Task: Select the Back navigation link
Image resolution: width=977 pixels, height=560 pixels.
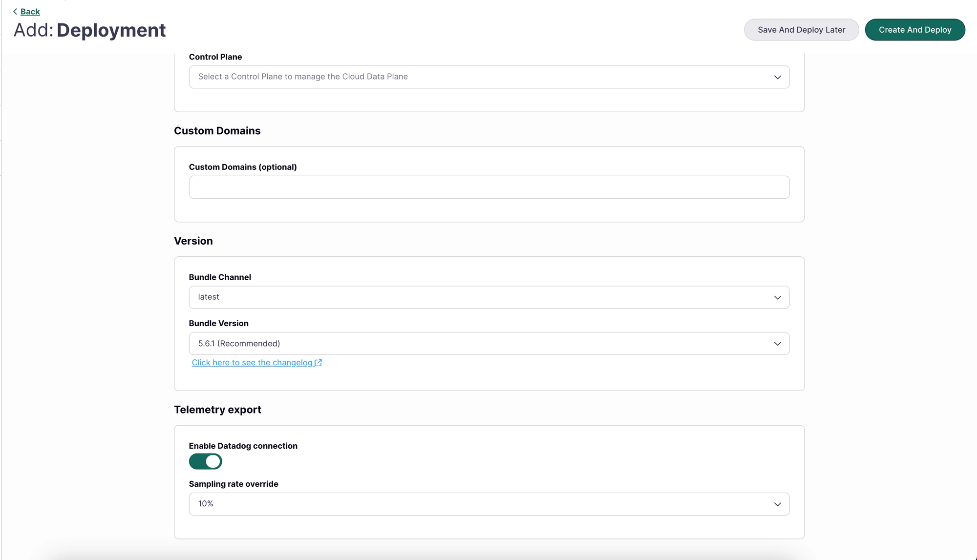Action: pos(30,11)
